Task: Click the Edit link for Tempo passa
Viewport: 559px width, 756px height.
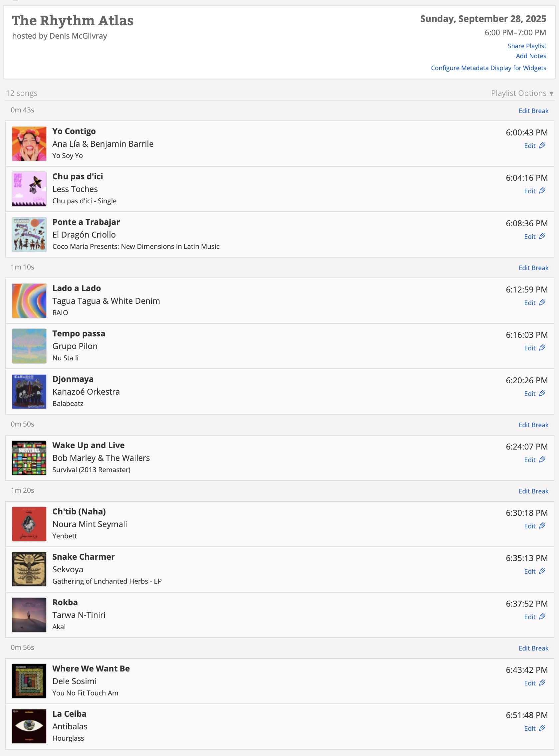Action: tap(530, 348)
